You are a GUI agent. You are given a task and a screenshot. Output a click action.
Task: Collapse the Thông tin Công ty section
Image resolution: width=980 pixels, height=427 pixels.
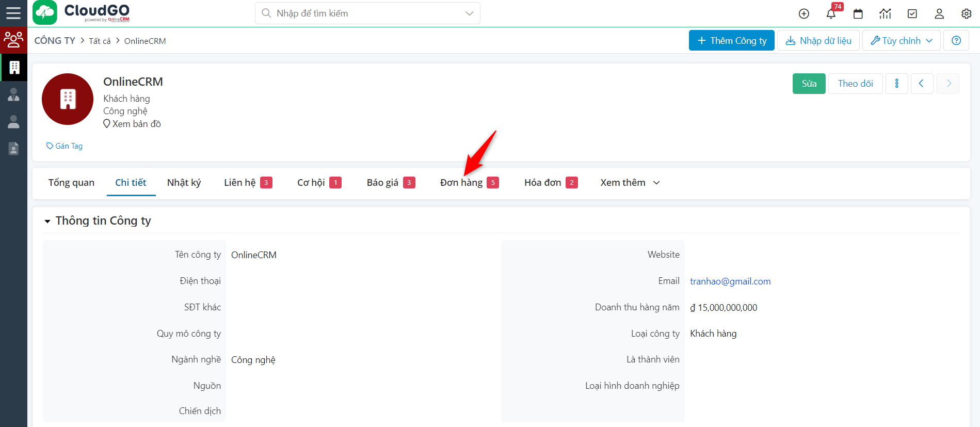coord(47,222)
